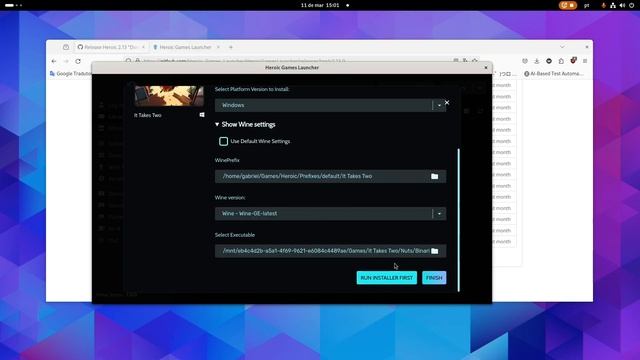Open the browser downloads panel

coord(537,61)
